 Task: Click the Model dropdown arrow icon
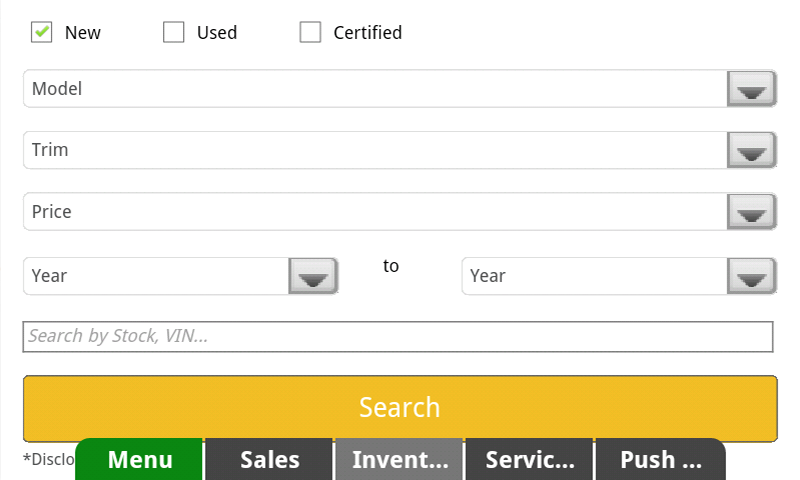click(751, 89)
